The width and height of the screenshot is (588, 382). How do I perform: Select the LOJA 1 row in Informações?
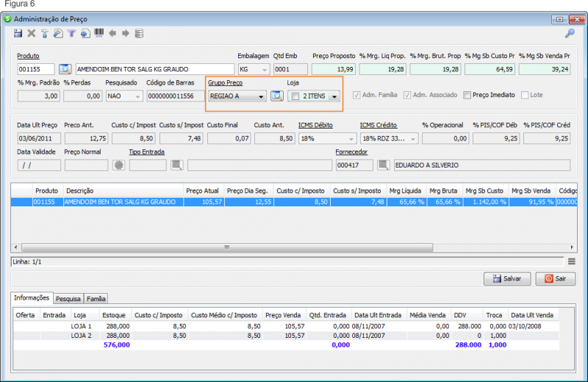pyautogui.click(x=286, y=326)
